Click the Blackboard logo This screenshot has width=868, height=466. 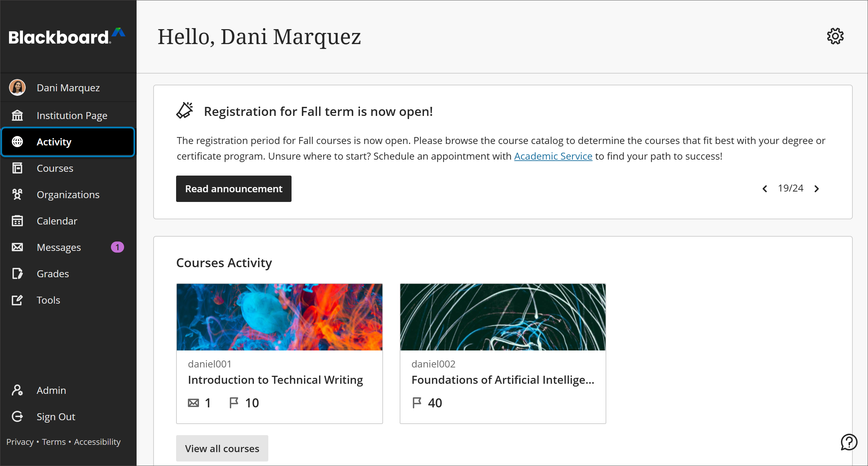66,36
